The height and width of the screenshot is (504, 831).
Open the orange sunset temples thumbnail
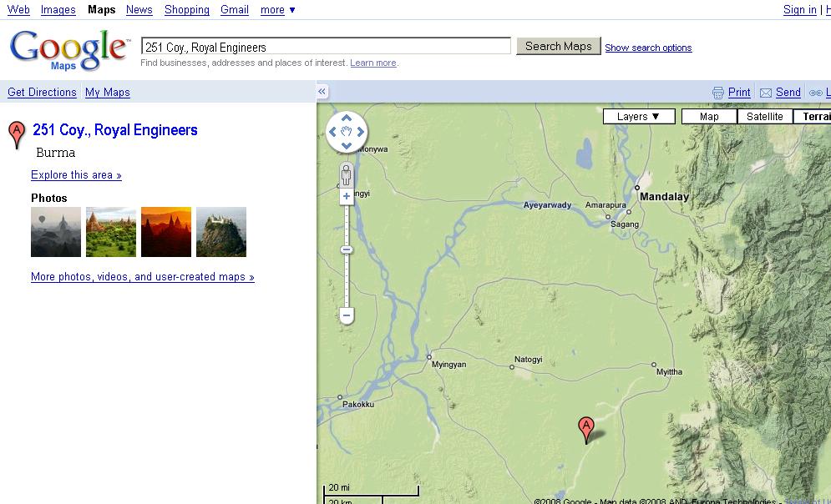click(x=166, y=232)
